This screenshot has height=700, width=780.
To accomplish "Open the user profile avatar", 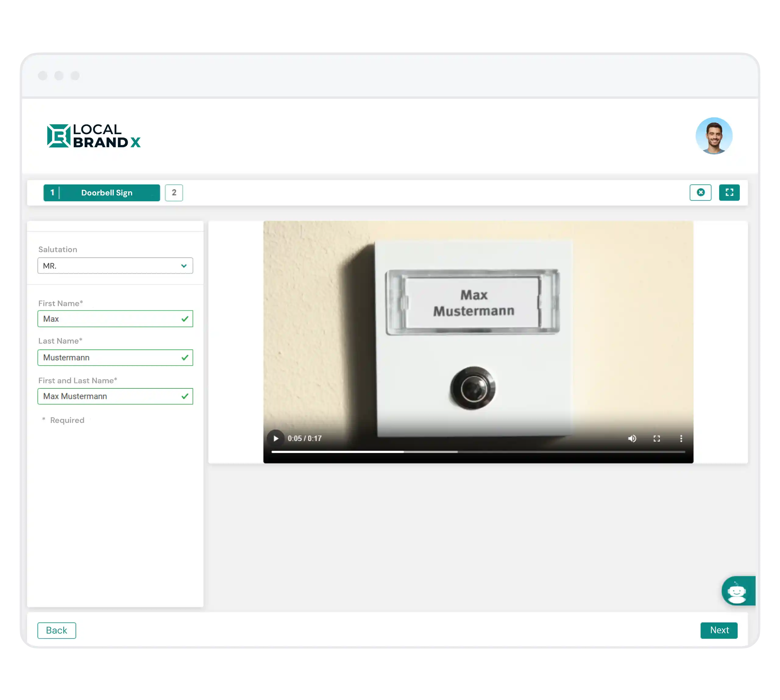I will coord(714,136).
